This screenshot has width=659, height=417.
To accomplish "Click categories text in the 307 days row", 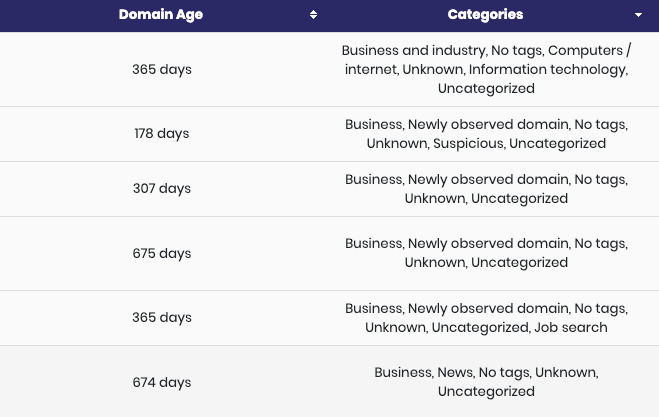I will point(486,189).
